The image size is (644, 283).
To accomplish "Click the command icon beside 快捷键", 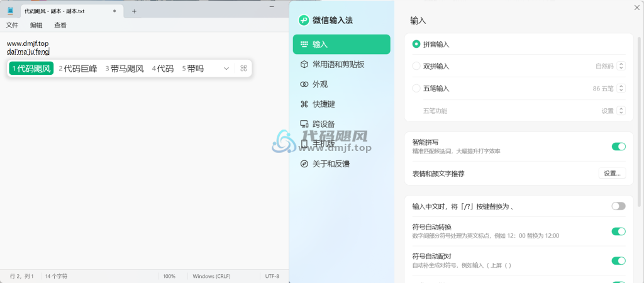I will 304,104.
